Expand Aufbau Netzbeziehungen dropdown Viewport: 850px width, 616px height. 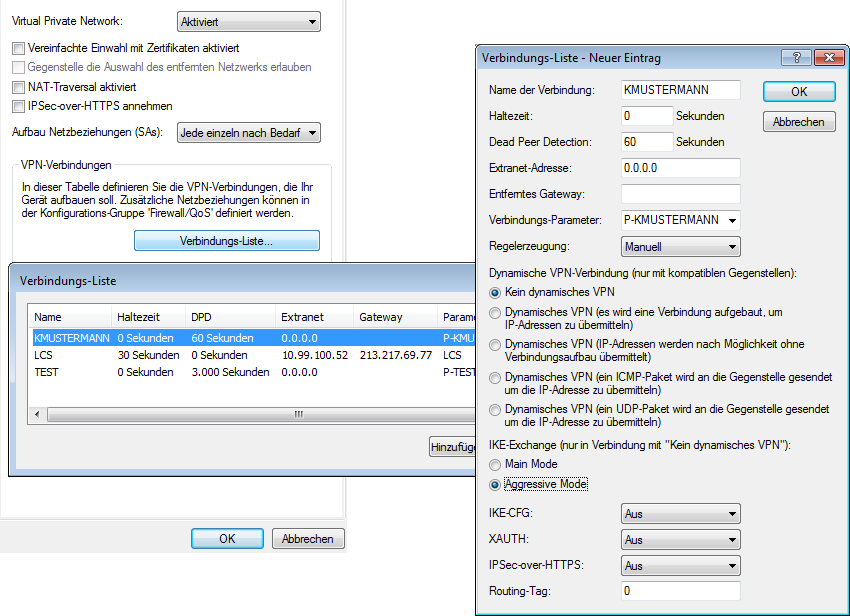click(248, 132)
